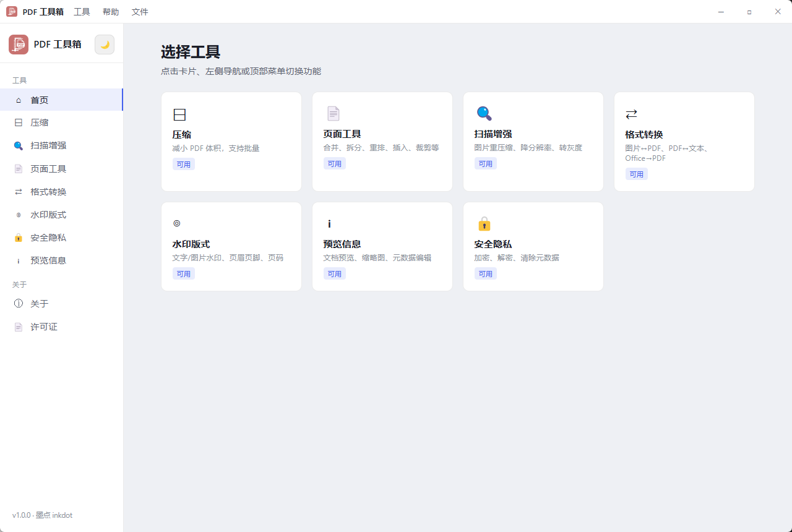This screenshot has width=792, height=532.
Task: Maximize the PDF 工具箱 window
Action: click(749, 12)
